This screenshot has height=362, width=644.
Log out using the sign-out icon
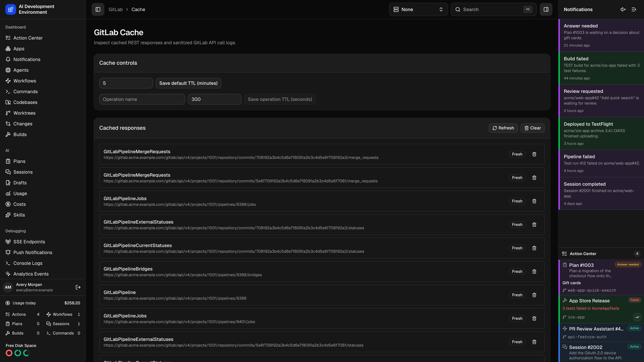pyautogui.click(x=78, y=287)
